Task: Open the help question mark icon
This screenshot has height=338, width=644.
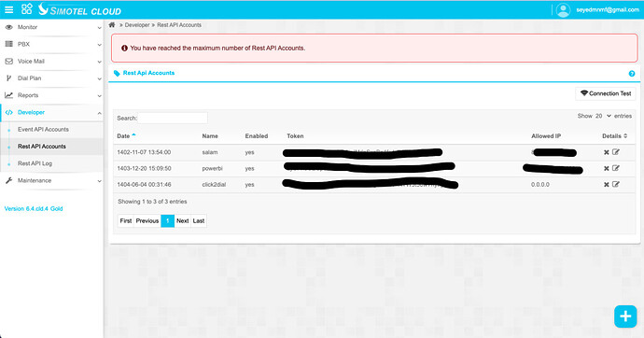Action: [632, 74]
